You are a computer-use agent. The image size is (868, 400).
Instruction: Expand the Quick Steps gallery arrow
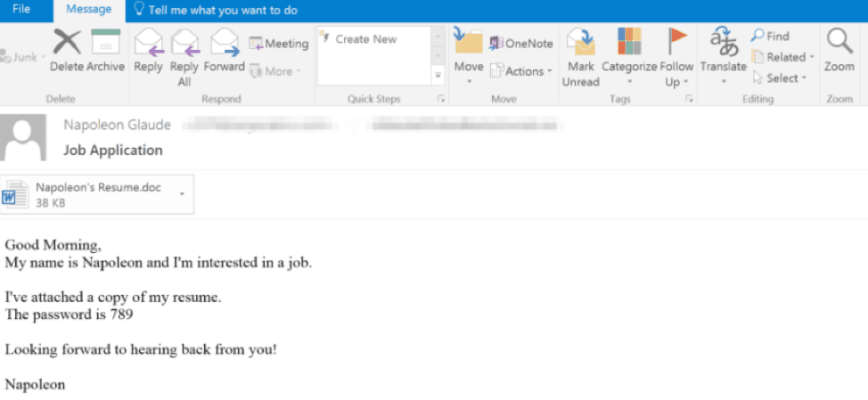(x=438, y=75)
